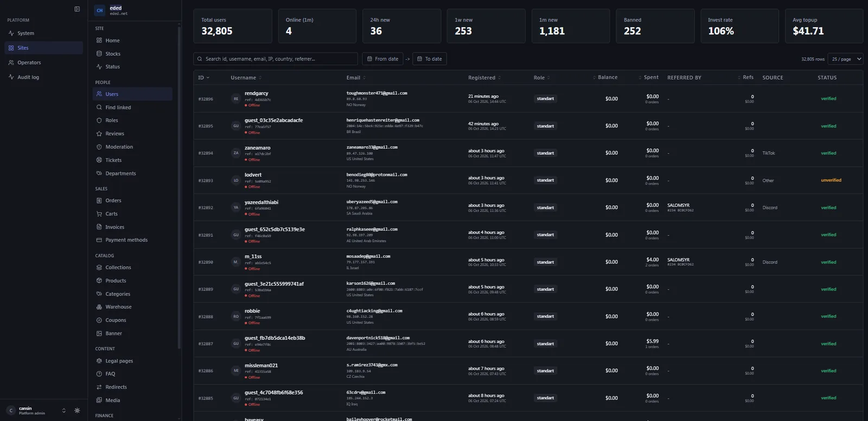Click the Coupons icon

point(99,320)
